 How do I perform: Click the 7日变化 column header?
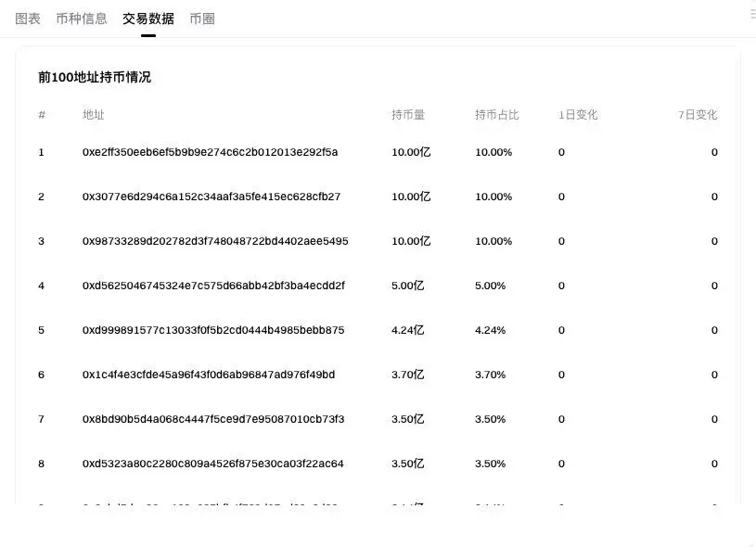point(698,115)
